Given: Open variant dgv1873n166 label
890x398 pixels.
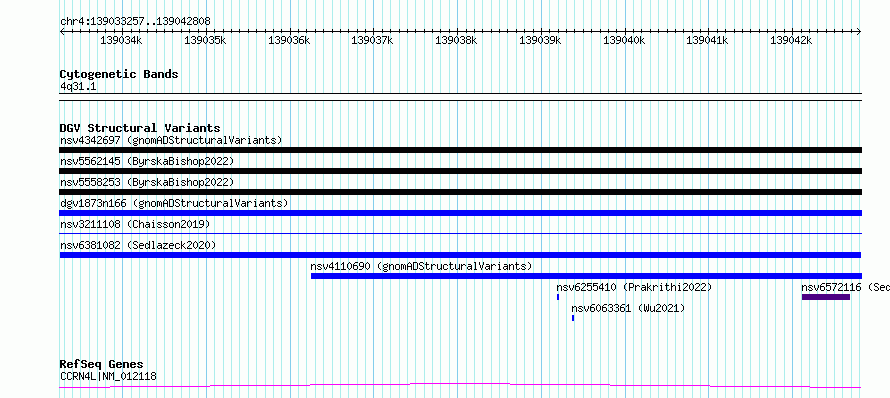Looking at the screenshot, I should (174, 203).
